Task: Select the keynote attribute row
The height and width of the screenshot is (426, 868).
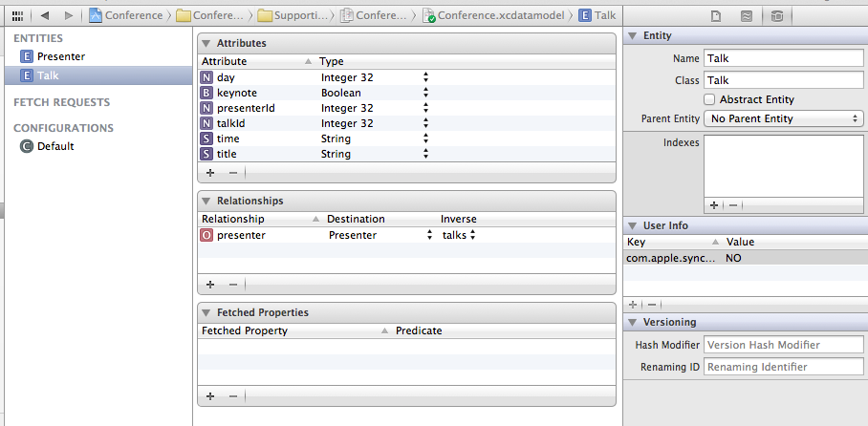Action: point(406,93)
